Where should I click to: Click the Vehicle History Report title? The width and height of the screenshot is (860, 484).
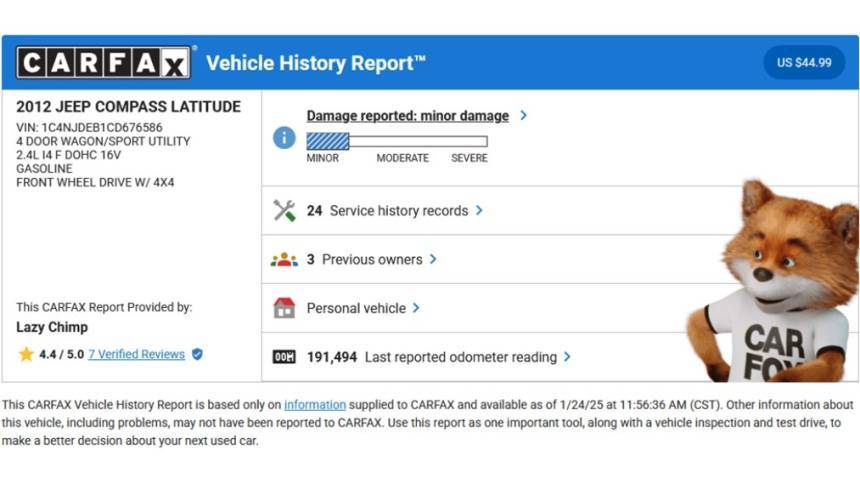click(x=316, y=63)
